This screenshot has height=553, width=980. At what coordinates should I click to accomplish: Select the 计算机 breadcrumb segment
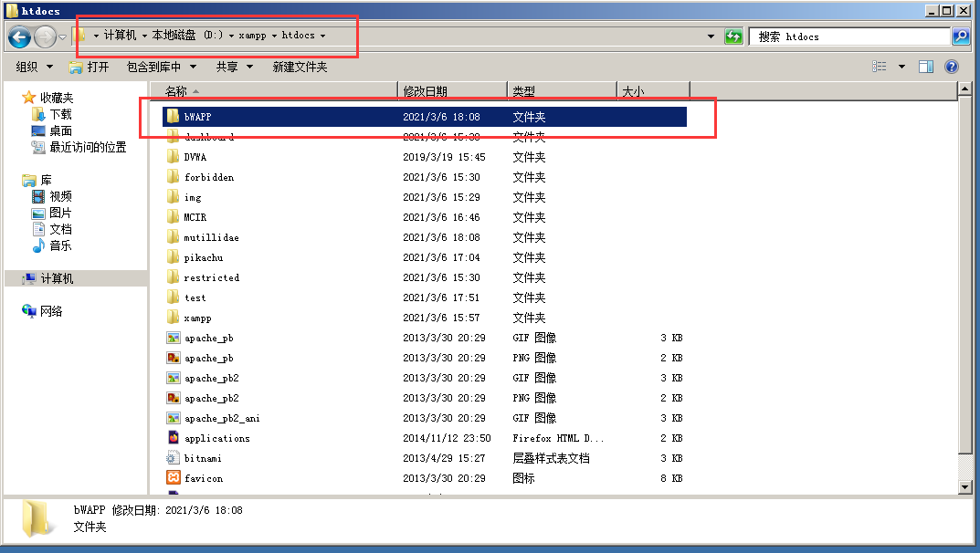120,36
